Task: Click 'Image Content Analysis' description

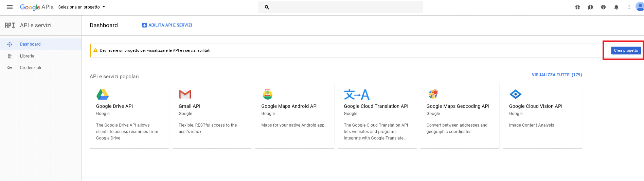Action: coord(532,125)
